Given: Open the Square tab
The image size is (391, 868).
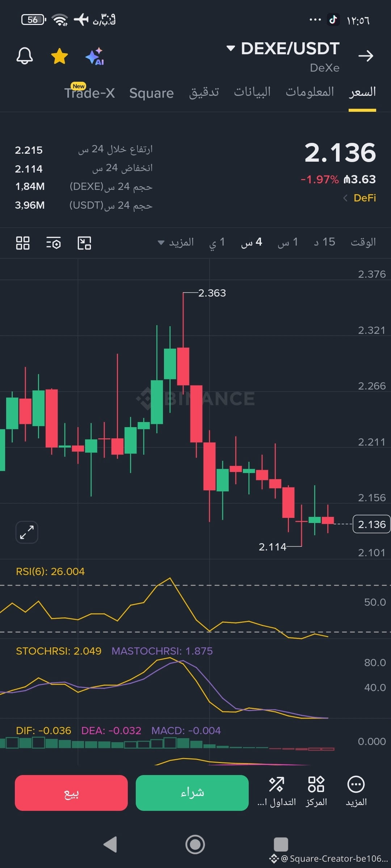Looking at the screenshot, I should 152,93.
